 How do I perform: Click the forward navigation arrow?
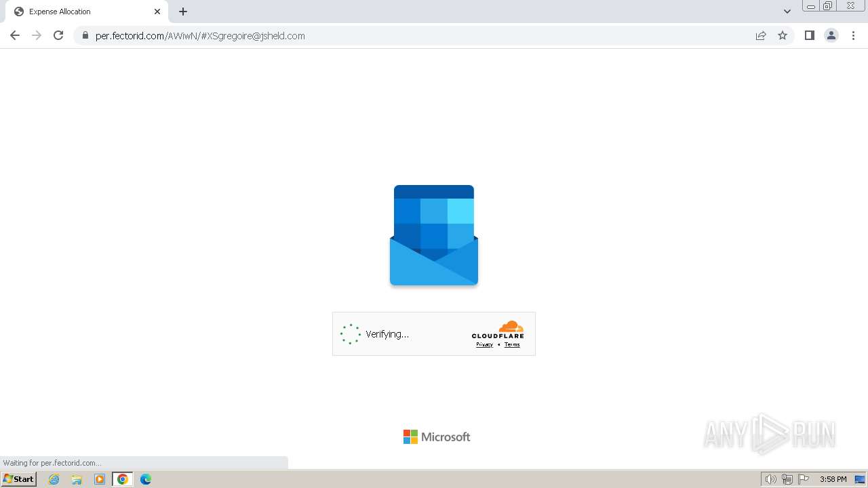pos(37,35)
